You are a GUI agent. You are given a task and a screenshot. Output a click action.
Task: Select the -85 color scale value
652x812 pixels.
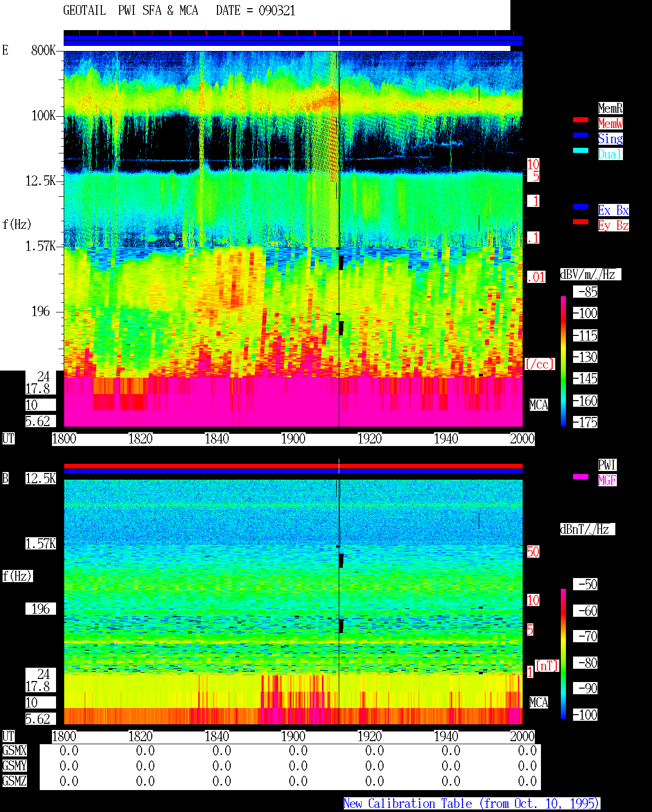click(x=585, y=292)
